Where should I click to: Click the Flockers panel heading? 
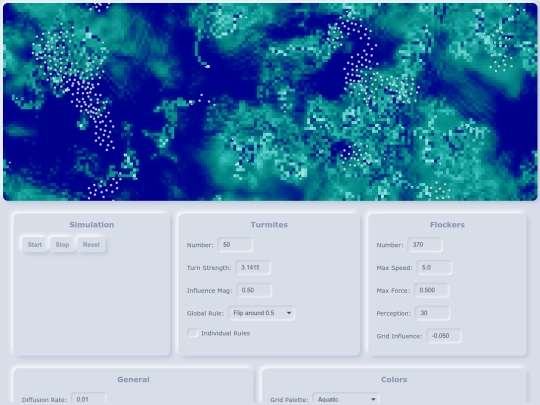coord(447,225)
